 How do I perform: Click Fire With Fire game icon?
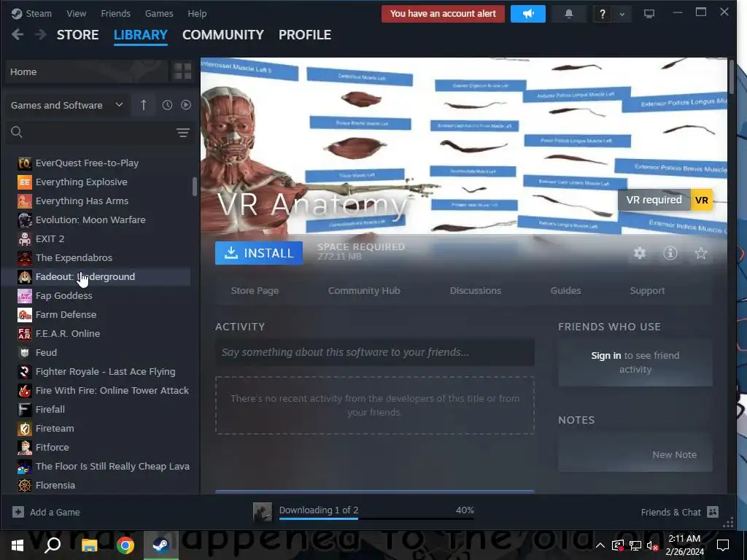click(24, 391)
